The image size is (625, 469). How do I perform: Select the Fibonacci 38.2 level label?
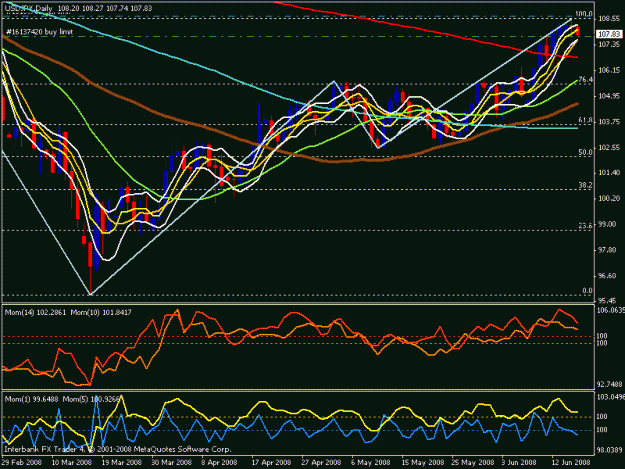tap(585, 185)
